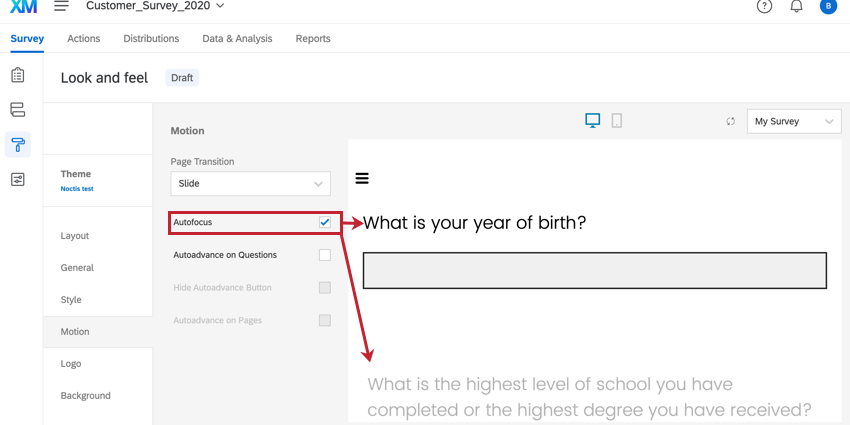Open the survey builder clipboard icon

pyautogui.click(x=18, y=75)
